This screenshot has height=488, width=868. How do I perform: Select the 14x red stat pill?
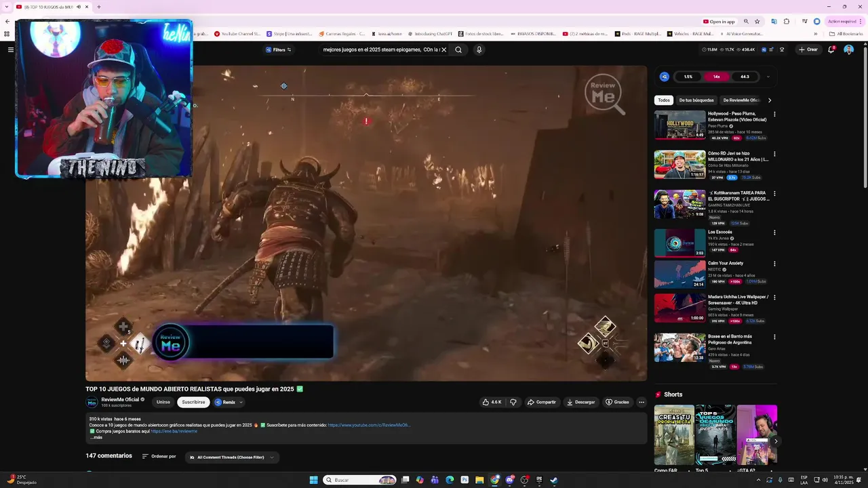coord(716,77)
